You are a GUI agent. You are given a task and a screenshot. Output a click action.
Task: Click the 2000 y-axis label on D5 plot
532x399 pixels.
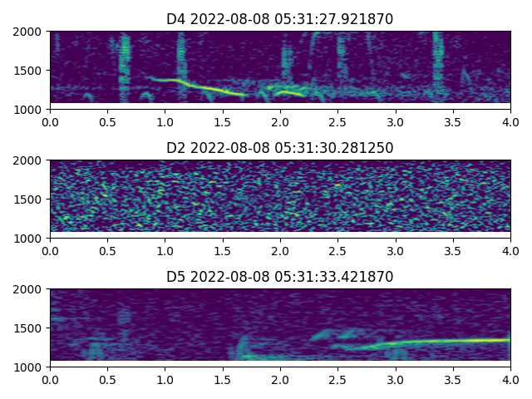tap(31, 290)
